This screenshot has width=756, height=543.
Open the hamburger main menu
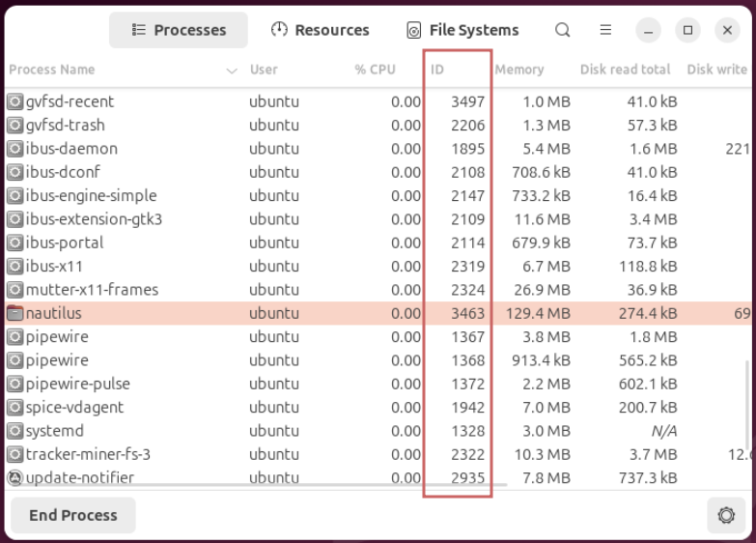coord(605,30)
